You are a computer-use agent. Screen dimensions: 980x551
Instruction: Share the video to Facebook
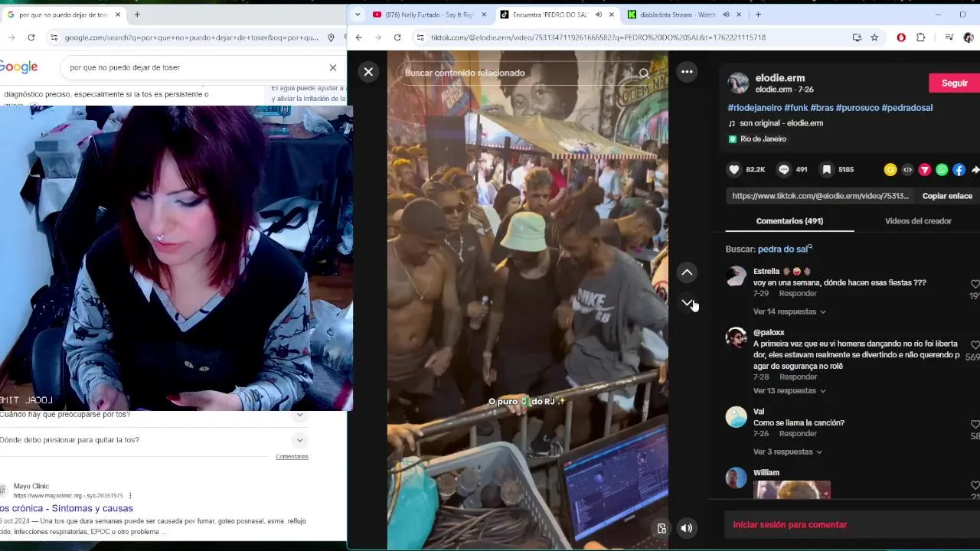[x=959, y=170]
